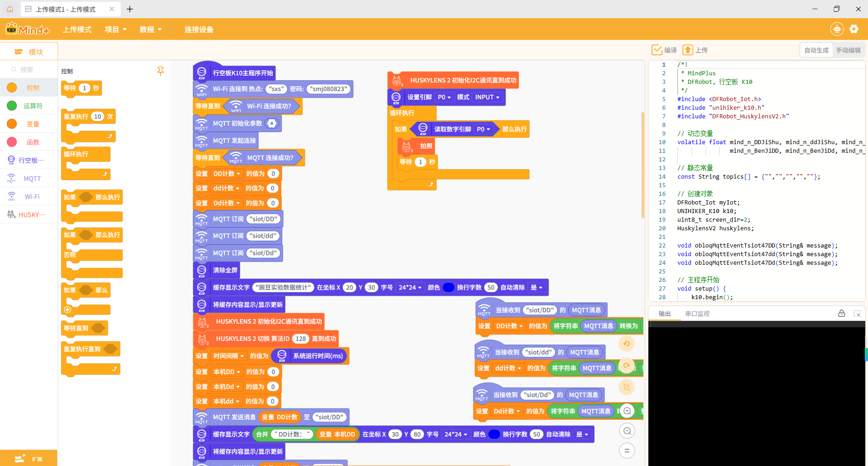Zoom in on the block workspace

tap(627, 411)
